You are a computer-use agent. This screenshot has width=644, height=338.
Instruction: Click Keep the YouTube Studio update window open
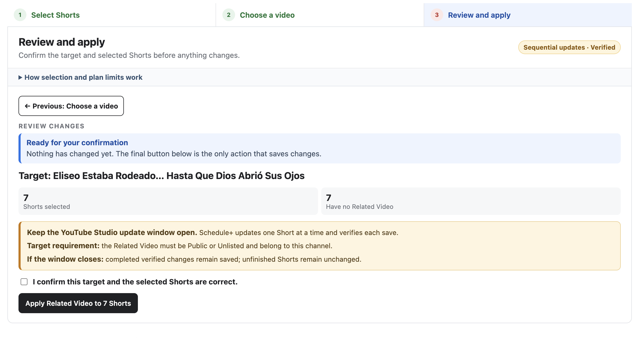pyautogui.click(x=112, y=232)
